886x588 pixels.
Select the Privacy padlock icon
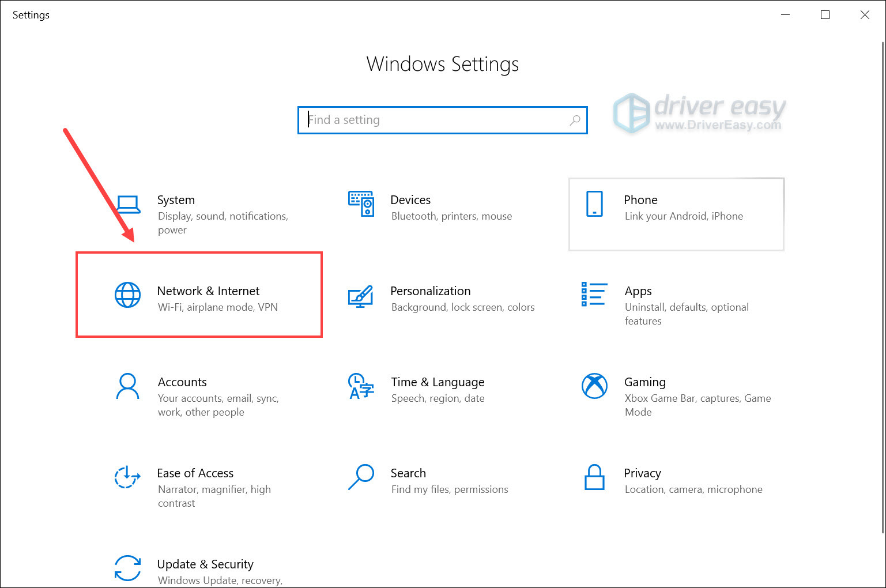pos(594,477)
